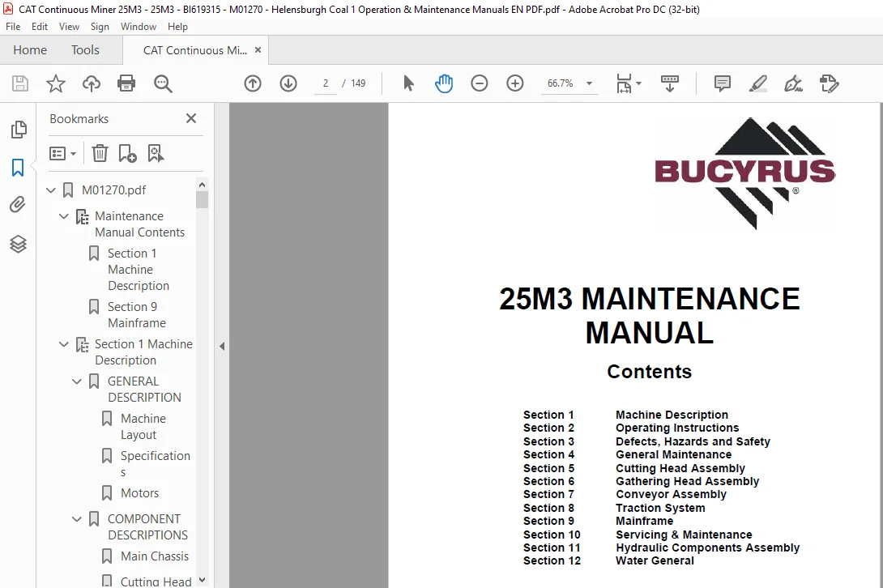
Task: Choose the selection arrow tool
Action: (x=408, y=83)
